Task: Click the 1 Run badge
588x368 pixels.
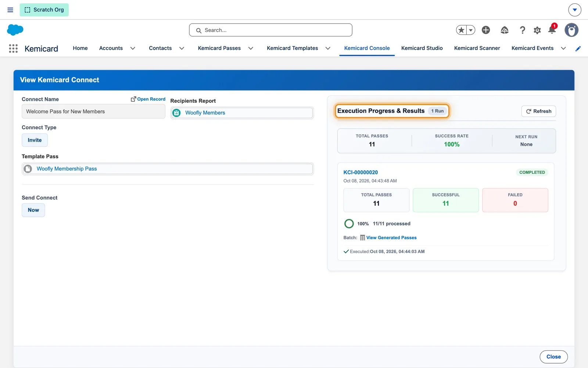Action: [437, 111]
